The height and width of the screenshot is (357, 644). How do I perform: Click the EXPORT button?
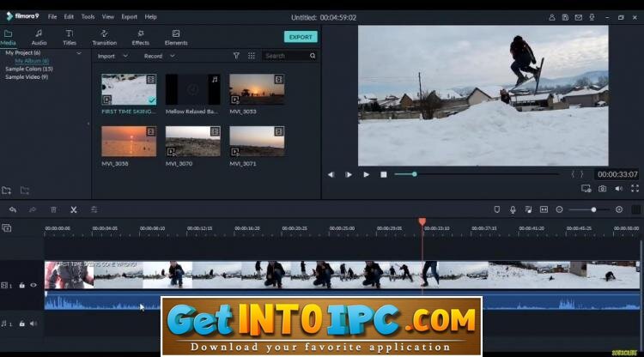pos(301,37)
